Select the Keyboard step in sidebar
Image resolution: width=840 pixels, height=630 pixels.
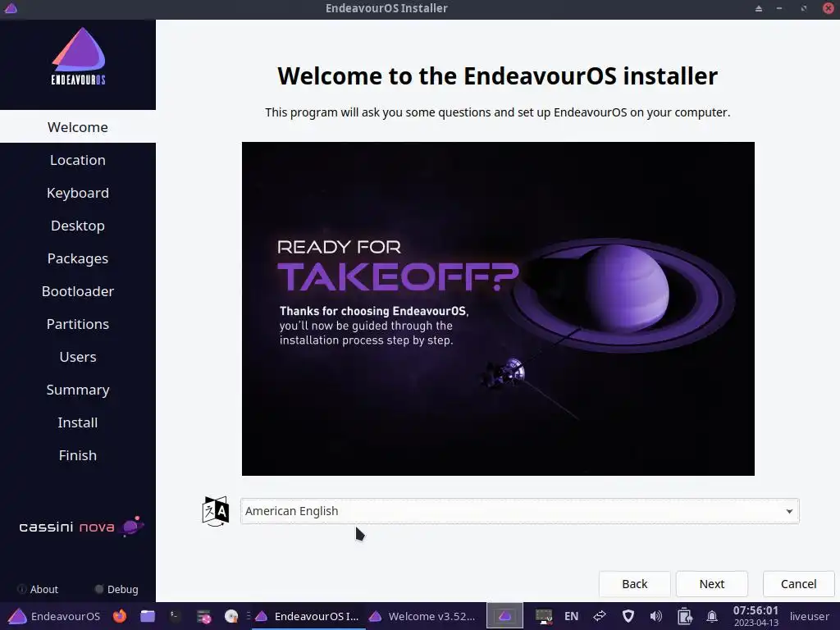(78, 193)
